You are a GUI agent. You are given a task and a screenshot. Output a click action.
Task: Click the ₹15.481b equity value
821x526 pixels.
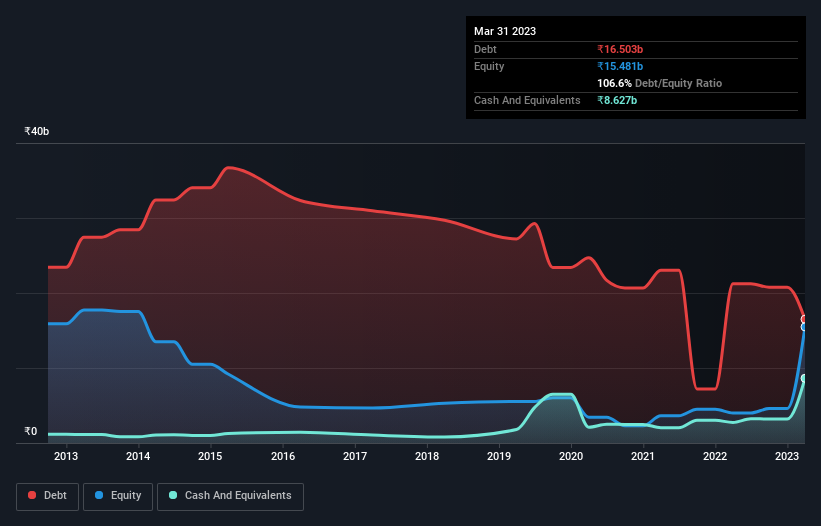(x=620, y=66)
